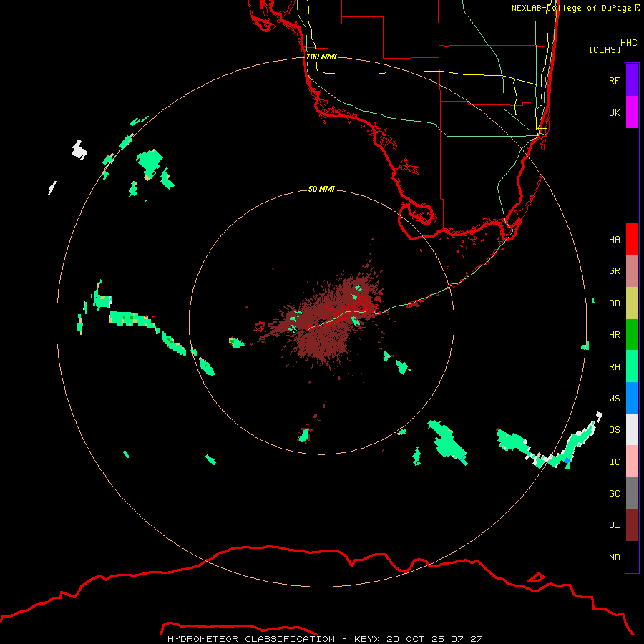Click the NEXLAB-College of DuPage credit text
The height and width of the screenshot is (644, 644).
575,8
